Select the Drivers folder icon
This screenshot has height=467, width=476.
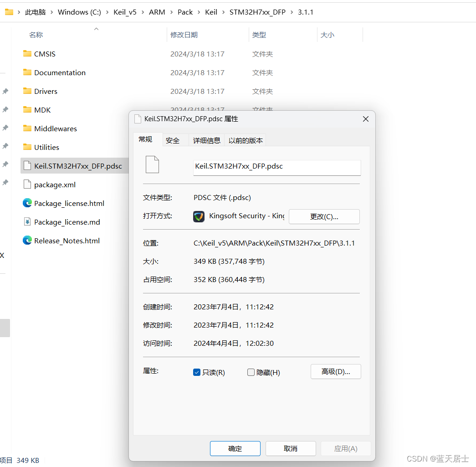pos(27,91)
